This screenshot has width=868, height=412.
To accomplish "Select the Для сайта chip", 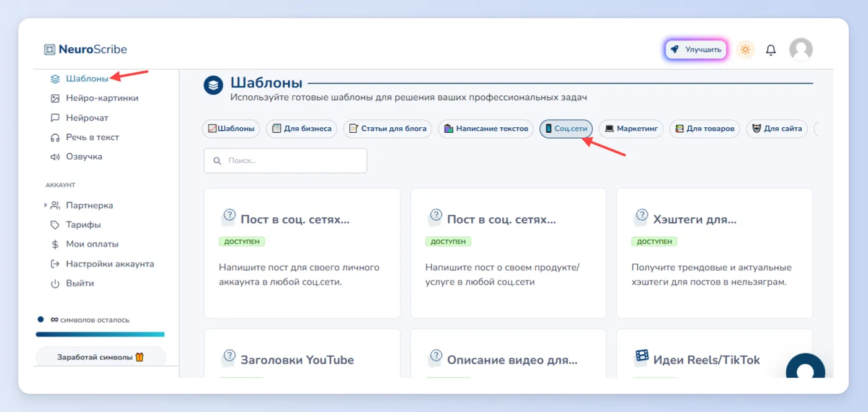I will (x=777, y=129).
